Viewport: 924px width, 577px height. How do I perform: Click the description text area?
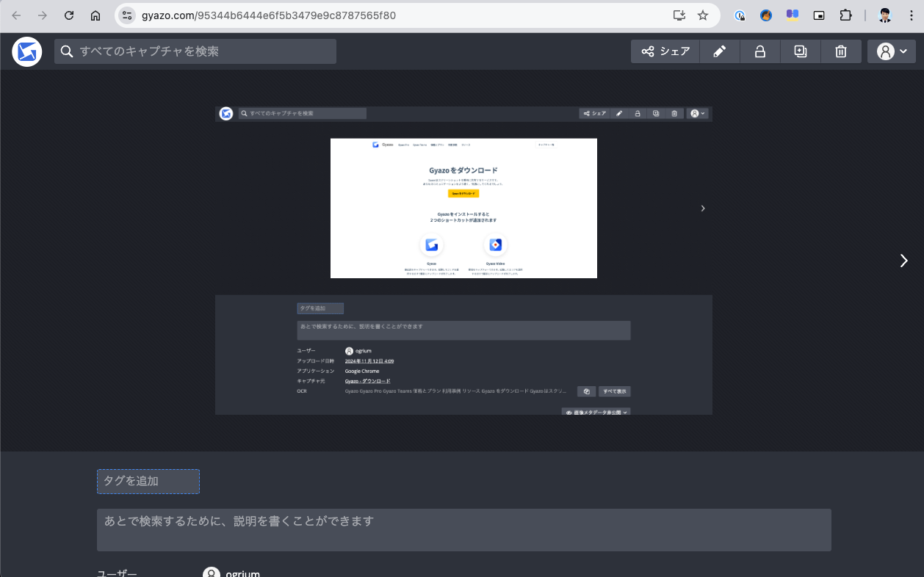coord(464,530)
